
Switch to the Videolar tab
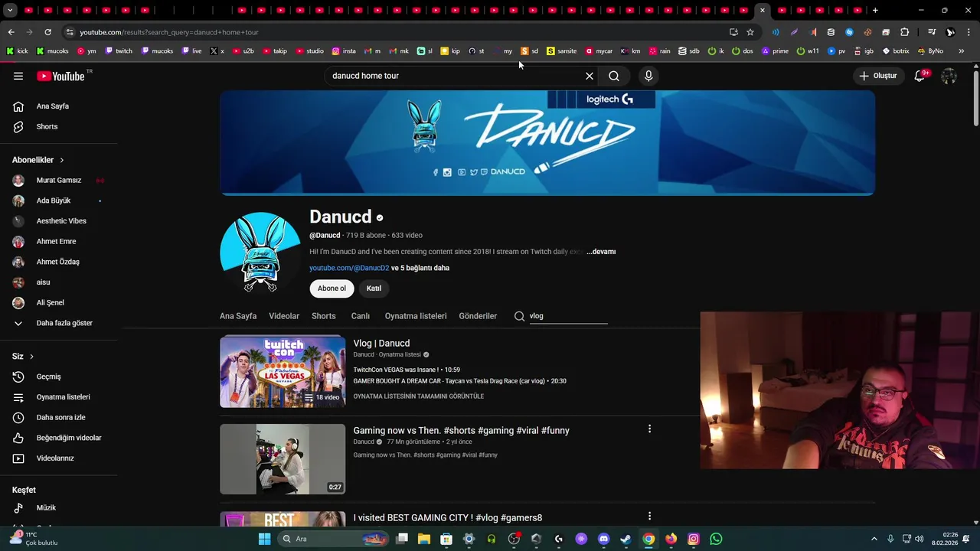pos(284,316)
